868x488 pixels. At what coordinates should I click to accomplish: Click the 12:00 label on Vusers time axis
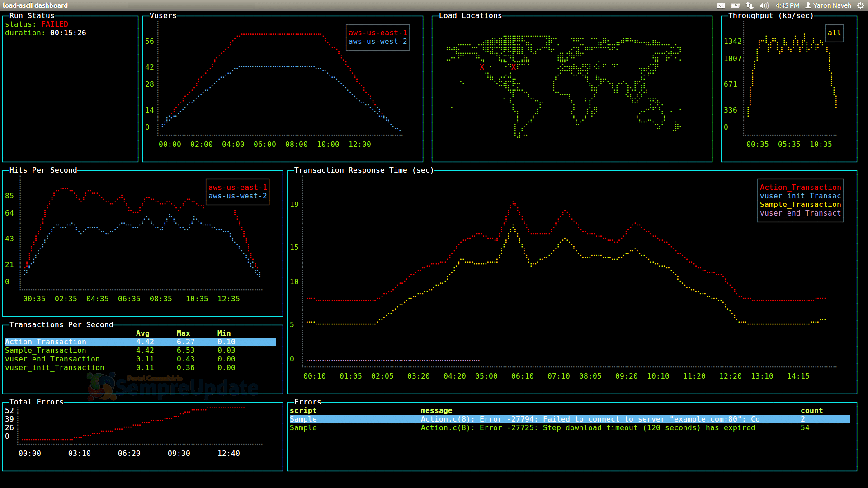tap(359, 145)
